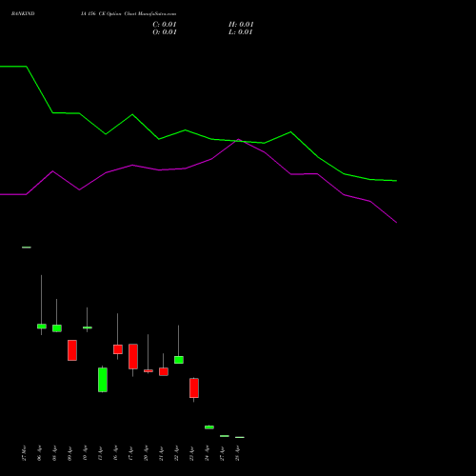
Task: Click the '20 Apr' date axis label
Action: click(147, 453)
